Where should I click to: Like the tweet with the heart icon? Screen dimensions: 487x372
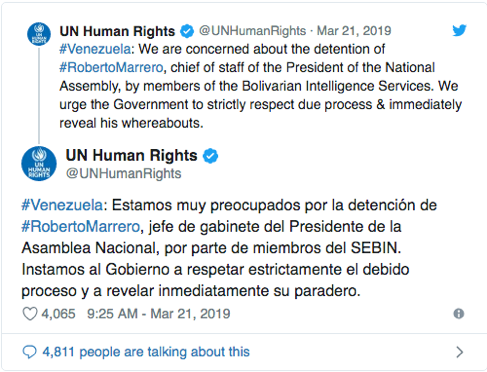tap(30, 314)
